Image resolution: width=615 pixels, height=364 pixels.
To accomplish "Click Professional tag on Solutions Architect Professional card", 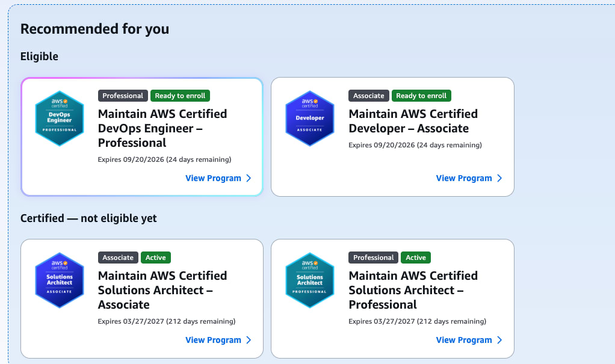I will coord(373,258).
